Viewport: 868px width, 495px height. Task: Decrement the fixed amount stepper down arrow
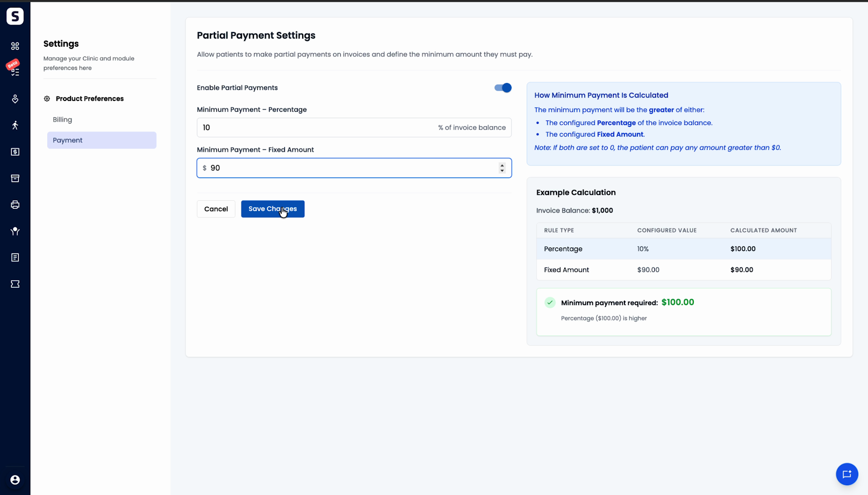tap(502, 171)
